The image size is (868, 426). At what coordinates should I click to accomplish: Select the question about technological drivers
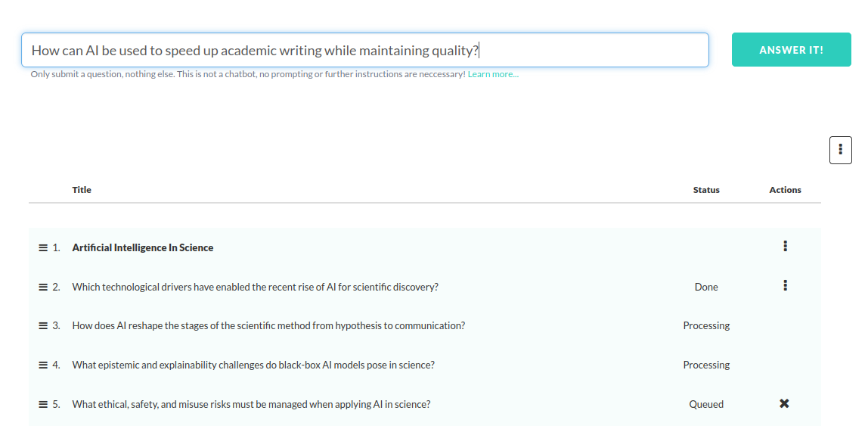[x=255, y=287]
